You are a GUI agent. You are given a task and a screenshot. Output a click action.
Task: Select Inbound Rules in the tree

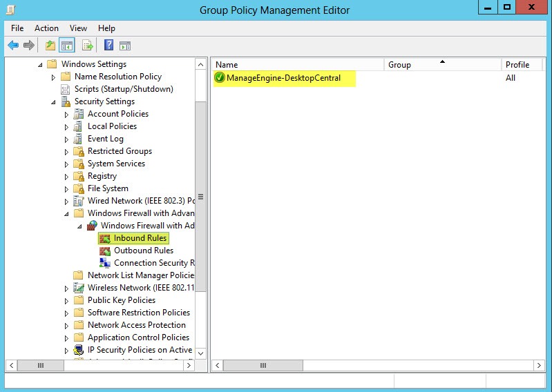[x=140, y=238]
